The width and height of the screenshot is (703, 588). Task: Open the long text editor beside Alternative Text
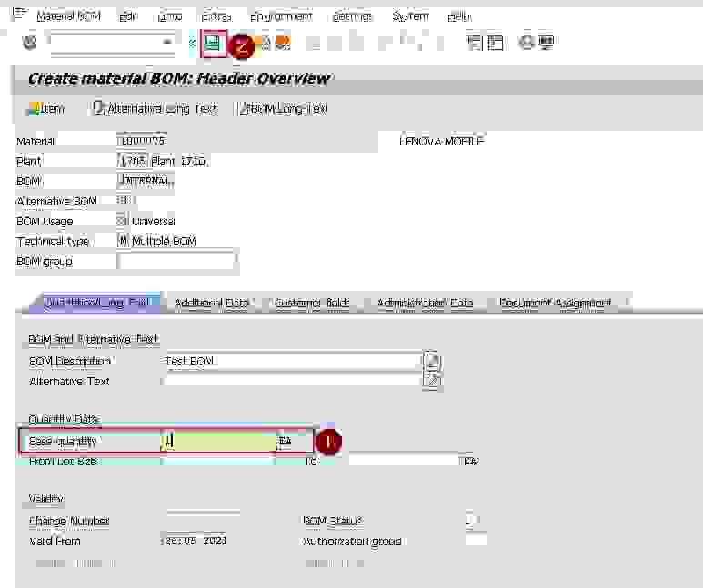click(x=431, y=382)
